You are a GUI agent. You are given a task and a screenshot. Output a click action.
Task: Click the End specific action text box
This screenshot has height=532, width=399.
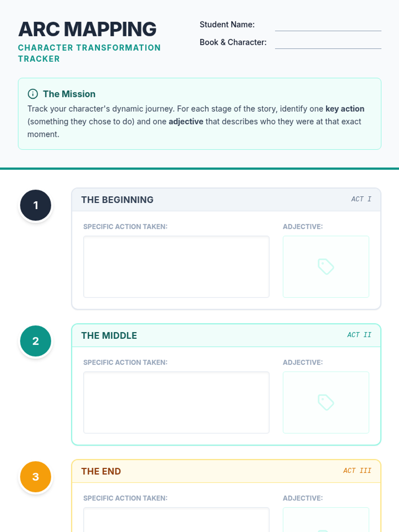coord(176,520)
